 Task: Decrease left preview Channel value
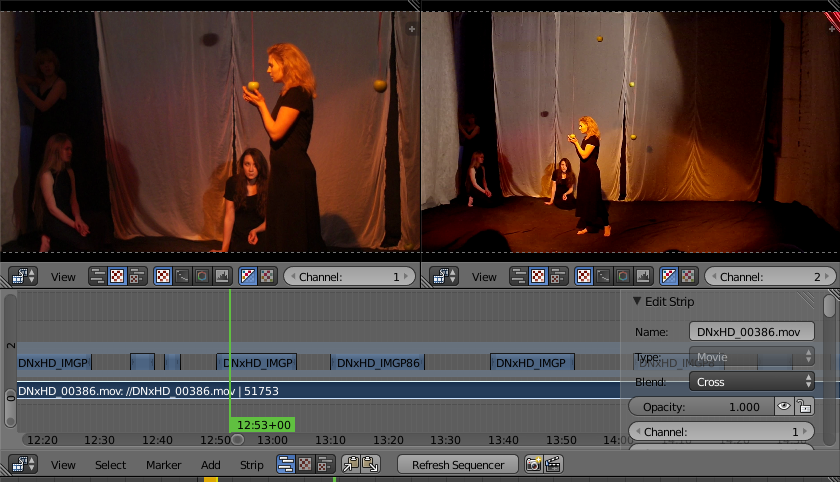click(292, 277)
